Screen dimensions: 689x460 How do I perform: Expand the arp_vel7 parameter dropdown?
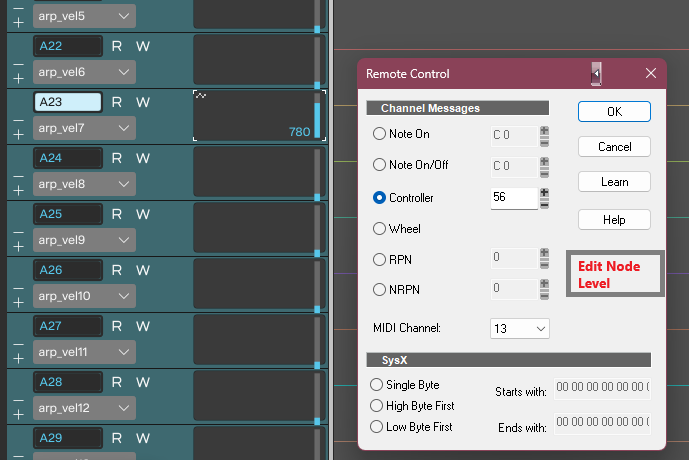pos(124,128)
